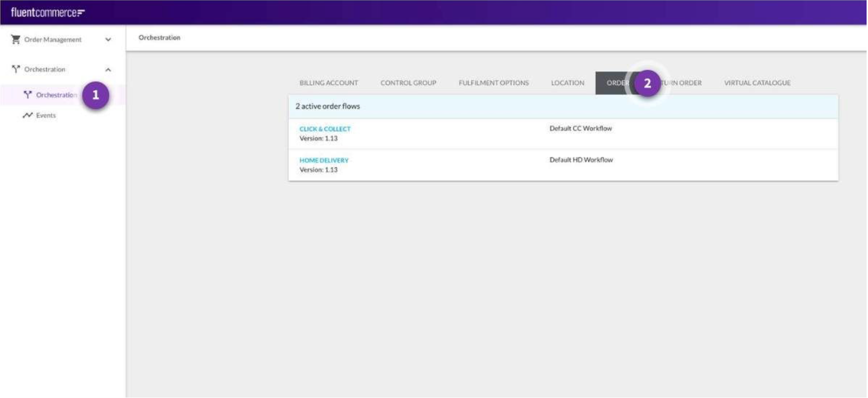Open the Control Group tab

pyautogui.click(x=408, y=83)
